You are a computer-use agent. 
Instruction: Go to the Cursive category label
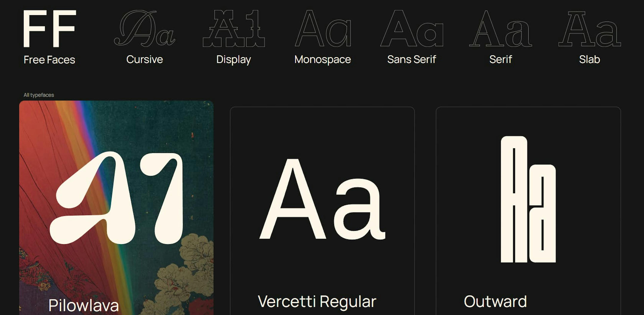[x=145, y=60]
